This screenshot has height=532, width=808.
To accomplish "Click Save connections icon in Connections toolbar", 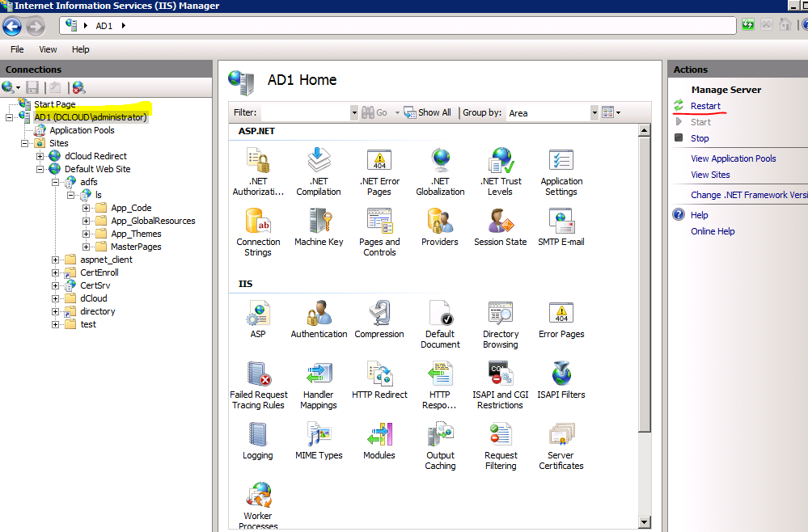I will (x=32, y=87).
